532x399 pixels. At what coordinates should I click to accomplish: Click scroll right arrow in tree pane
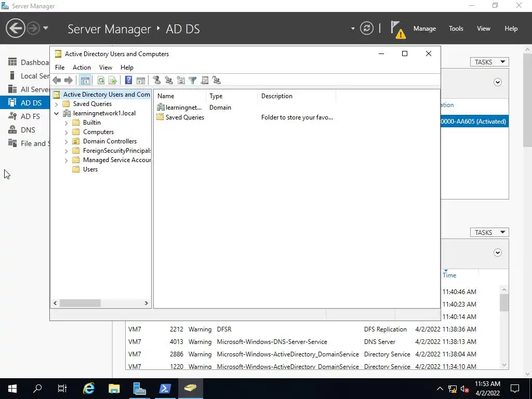pyautogui.click(x=146, y=303)
